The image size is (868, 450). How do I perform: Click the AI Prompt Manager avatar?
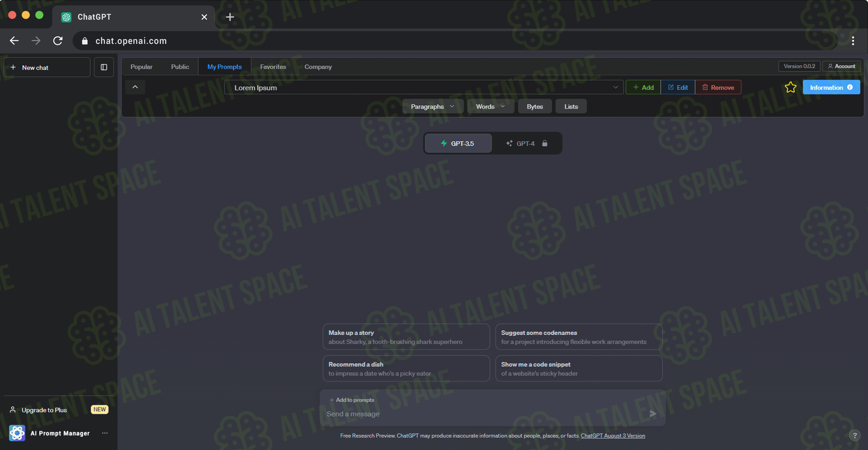point(17,433)
